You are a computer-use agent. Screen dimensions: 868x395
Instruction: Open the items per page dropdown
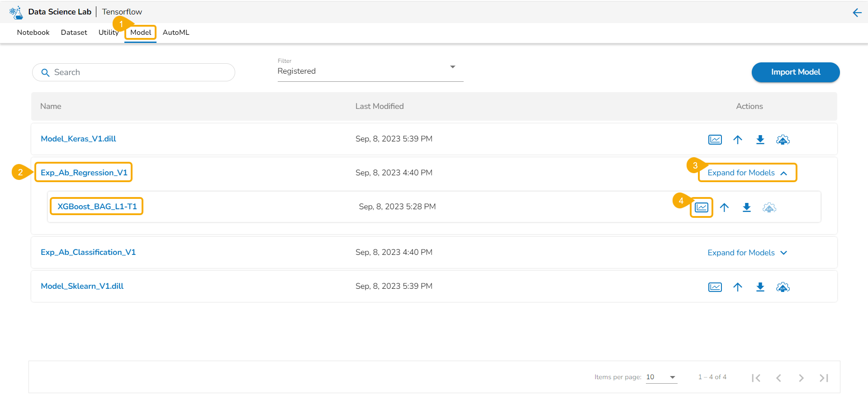click(661, 377)
